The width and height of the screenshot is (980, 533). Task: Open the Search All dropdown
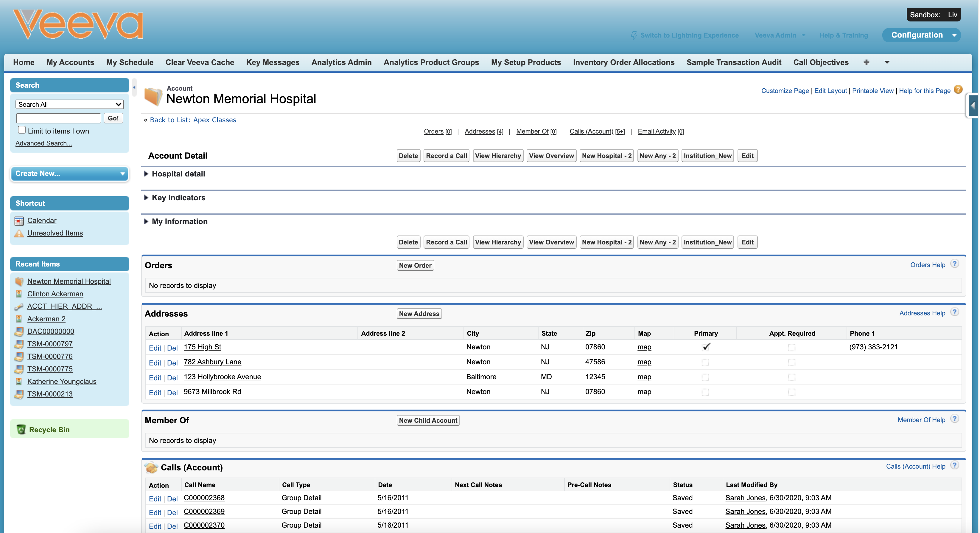tap(69, 104)
